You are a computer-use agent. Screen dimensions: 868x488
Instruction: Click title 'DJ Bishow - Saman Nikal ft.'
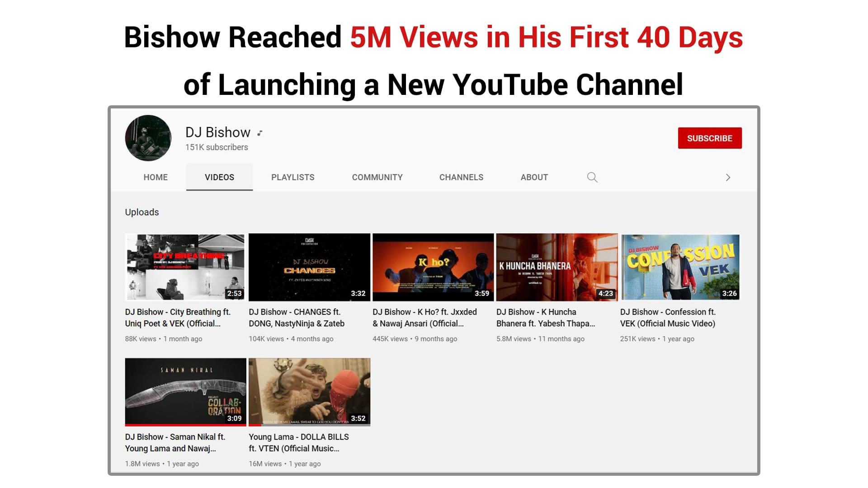pos(175,437)
